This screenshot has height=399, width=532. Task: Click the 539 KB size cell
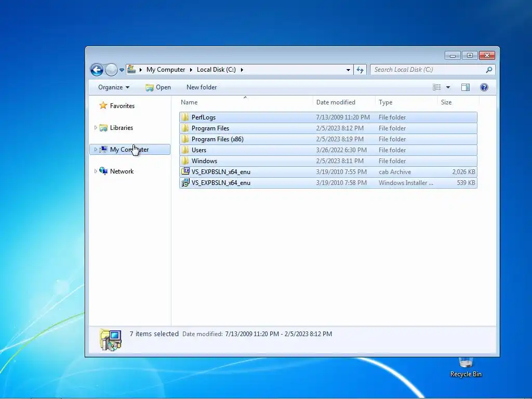(466, 182)
